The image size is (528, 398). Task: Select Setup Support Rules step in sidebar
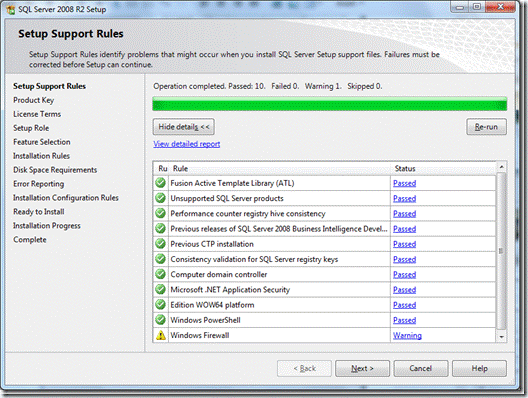tap(50, 86)
